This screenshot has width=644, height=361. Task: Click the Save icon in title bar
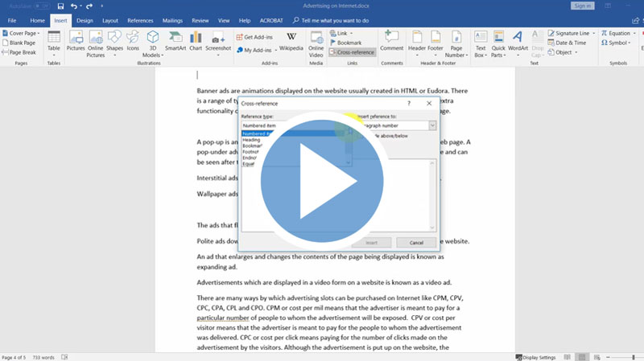coord(60,6)
